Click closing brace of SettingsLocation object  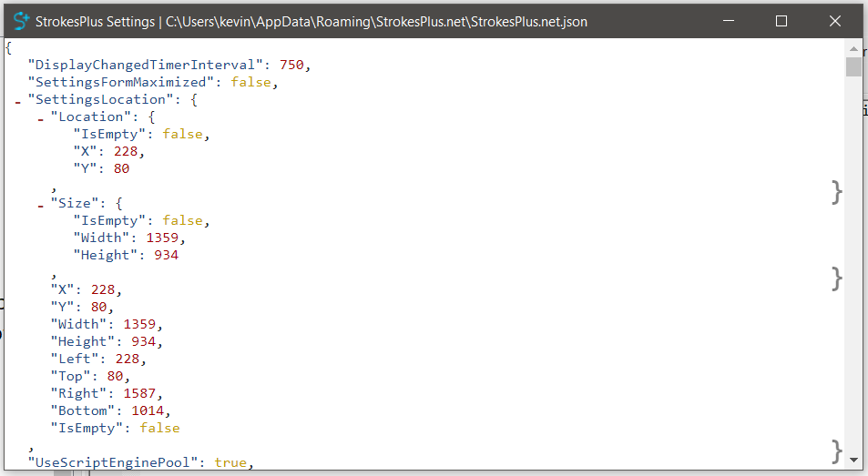pyautogui.click(x=836, y=451)
